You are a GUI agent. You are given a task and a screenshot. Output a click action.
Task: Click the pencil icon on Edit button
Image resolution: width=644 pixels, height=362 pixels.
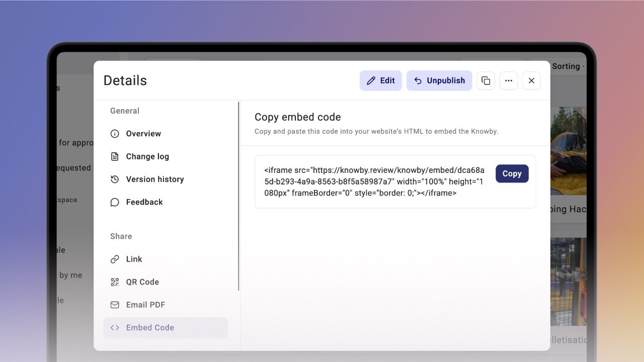(x=371, y=80)
